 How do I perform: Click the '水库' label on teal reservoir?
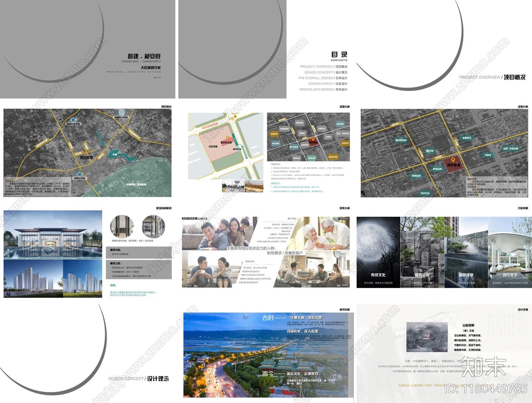pos(115,155)
